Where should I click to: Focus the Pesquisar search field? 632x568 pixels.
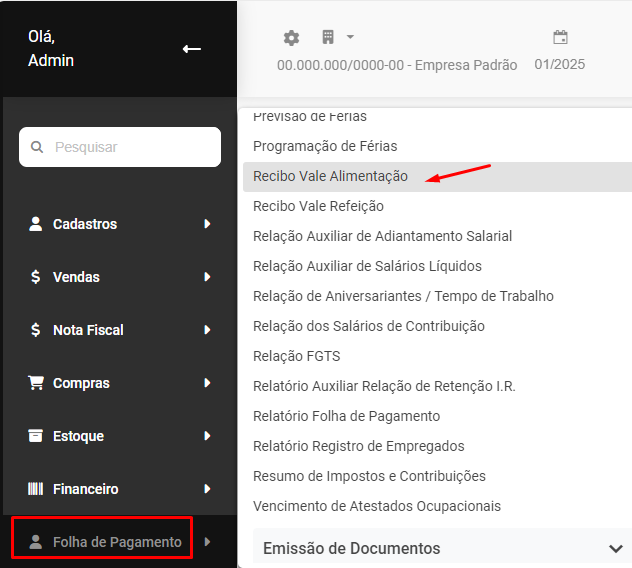tap(120, 147)
